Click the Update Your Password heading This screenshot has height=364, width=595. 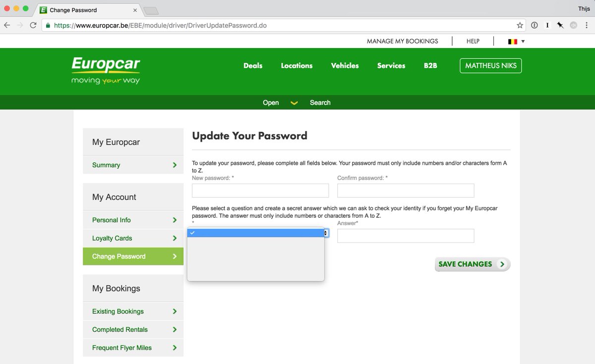(x=249, y=136)
